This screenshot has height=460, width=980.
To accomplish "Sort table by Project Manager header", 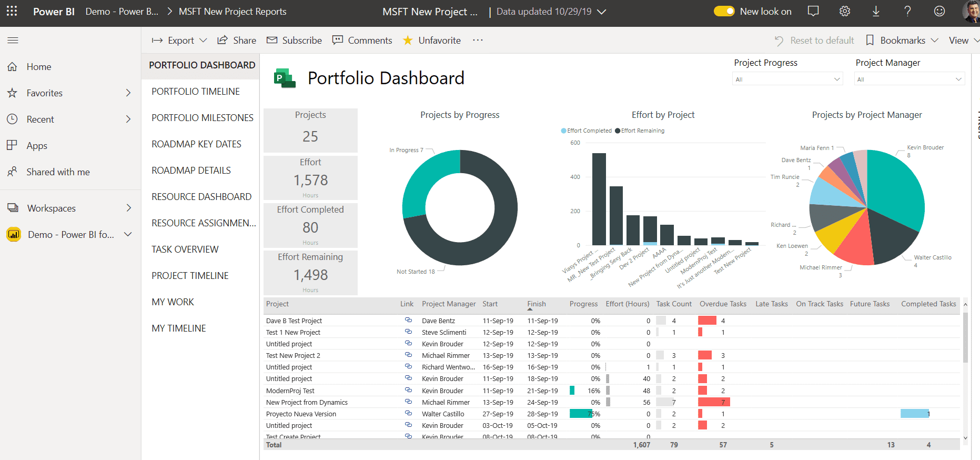I will [x=449, y=304].
